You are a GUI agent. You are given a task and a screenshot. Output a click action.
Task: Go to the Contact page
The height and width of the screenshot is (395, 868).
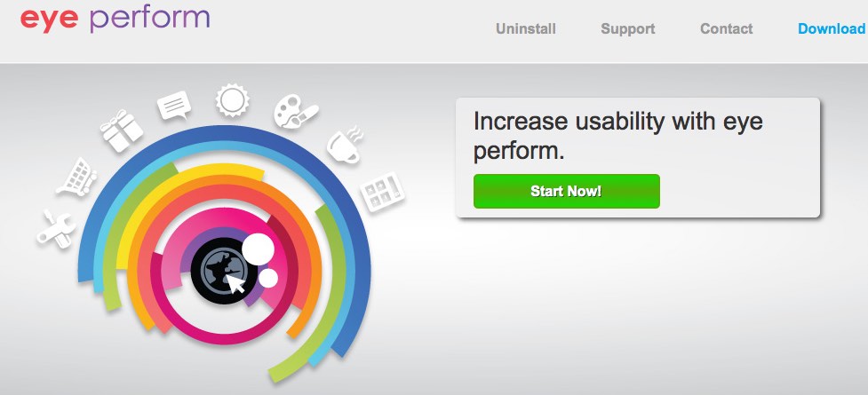pyautogui.click(x=726, y=28)
